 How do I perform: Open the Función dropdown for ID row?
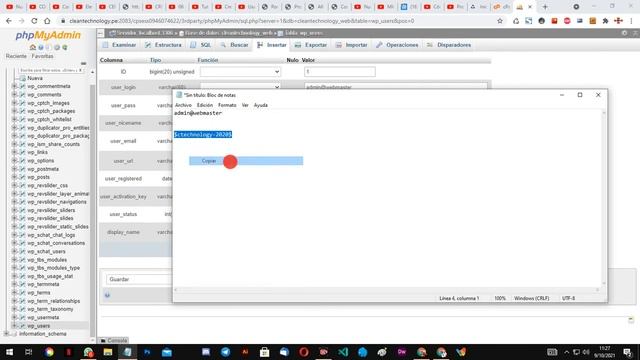pyautogui.click(x=240, y=72)
